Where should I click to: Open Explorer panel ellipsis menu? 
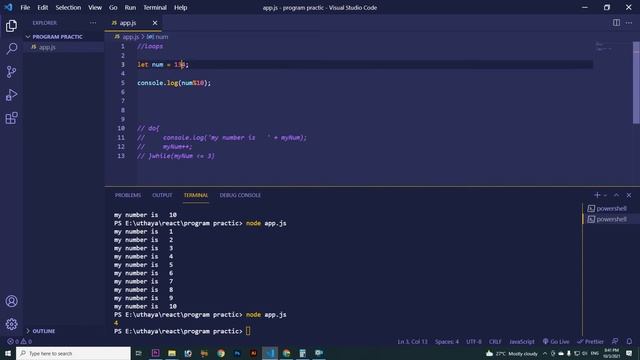click(x=93, y=23)
